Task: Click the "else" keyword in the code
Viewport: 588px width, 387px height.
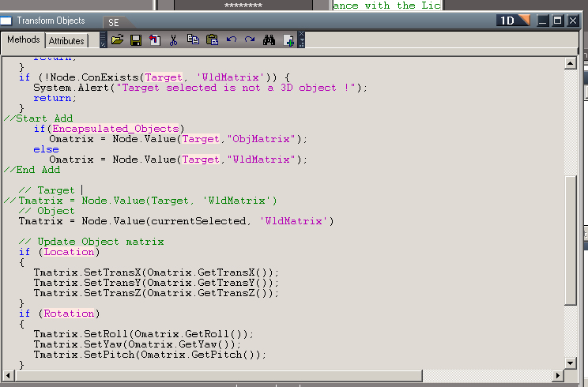Action: [46, 149]
